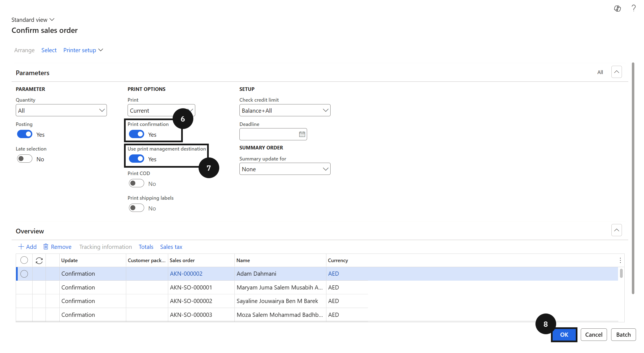Expand the Standard view selector
Viewport: 644px width, 353px height.
click(x=33, y=20)
